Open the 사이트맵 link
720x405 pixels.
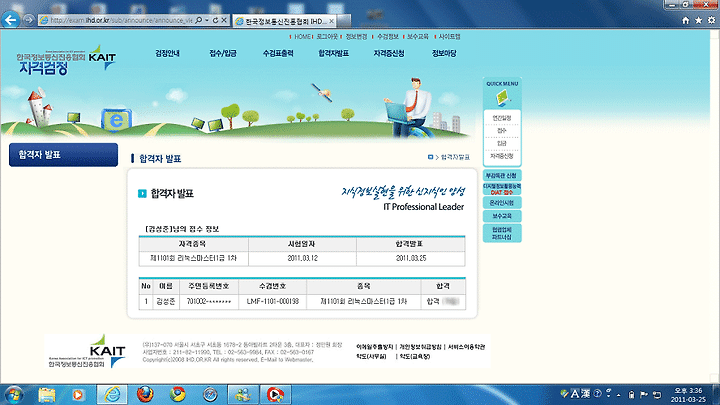point(449,37)
